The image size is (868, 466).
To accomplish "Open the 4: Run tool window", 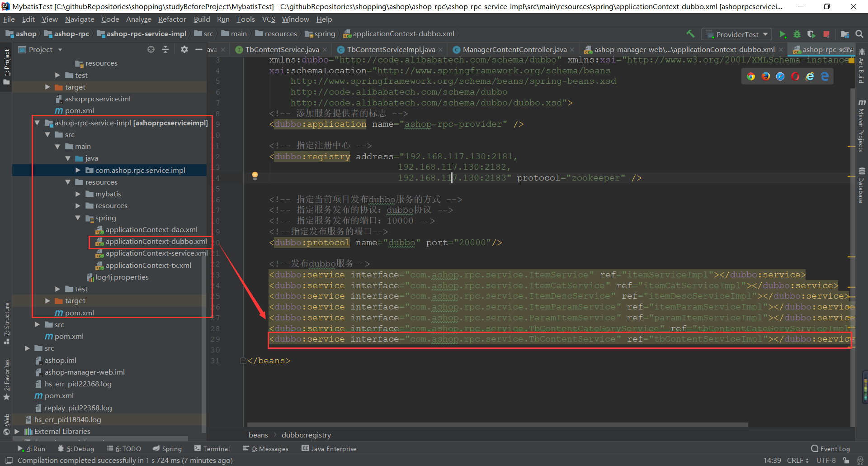I will click(32, 449).
